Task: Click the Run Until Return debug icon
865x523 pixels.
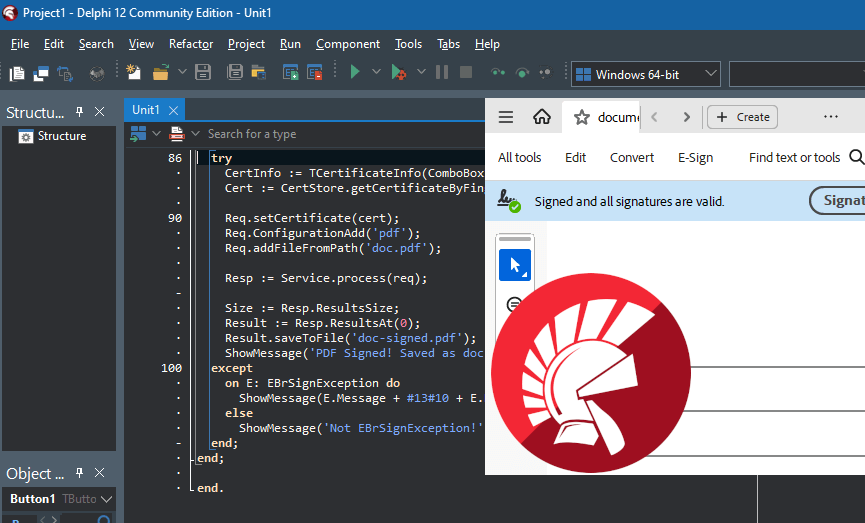Action: [x=545, y=72]
